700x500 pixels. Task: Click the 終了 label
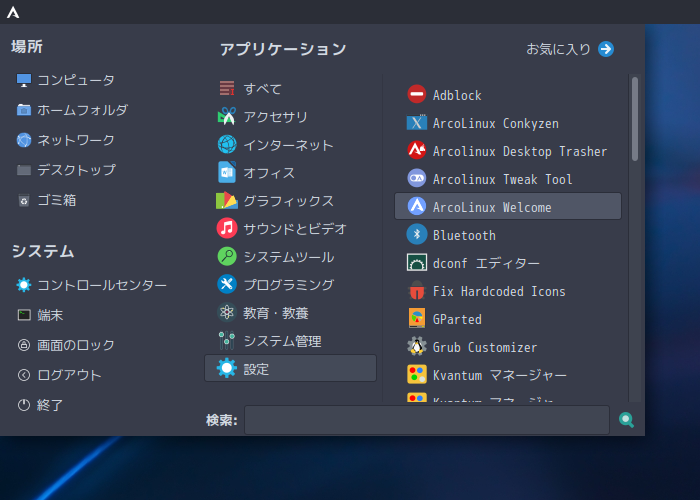tap(50, 405)
